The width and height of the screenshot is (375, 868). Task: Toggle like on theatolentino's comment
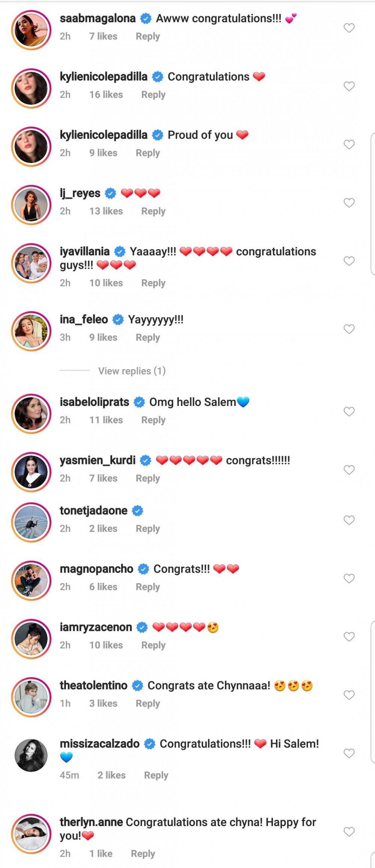coord(349,695)
